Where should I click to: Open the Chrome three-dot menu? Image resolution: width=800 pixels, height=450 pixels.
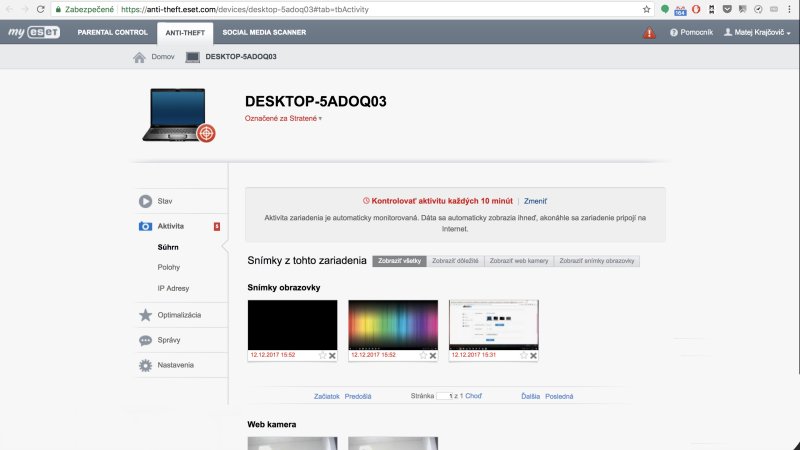[787, 9]
